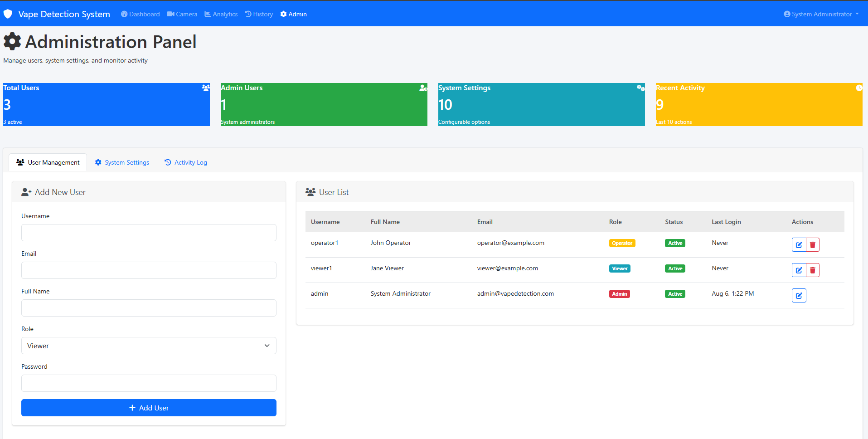The width and height of the screenshot is (868, 439).
Task: Open the History navigation link
Action: pos(259,14)
